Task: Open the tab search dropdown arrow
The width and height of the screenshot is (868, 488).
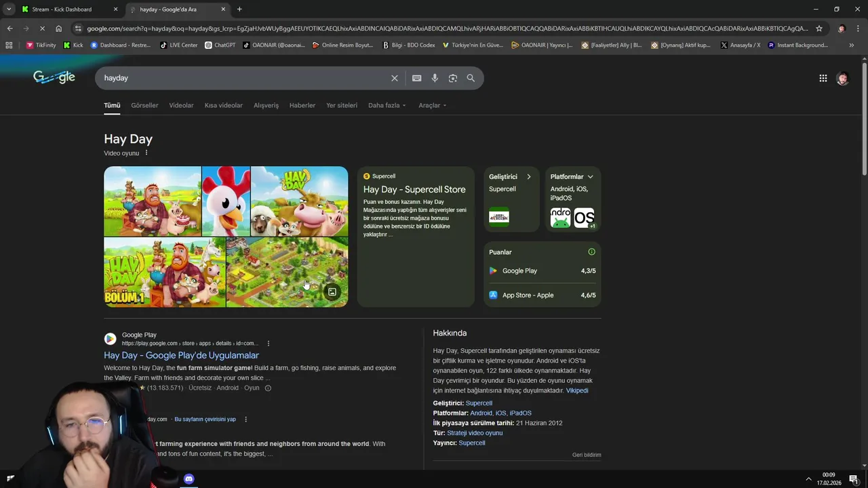Action: [9, 9]
